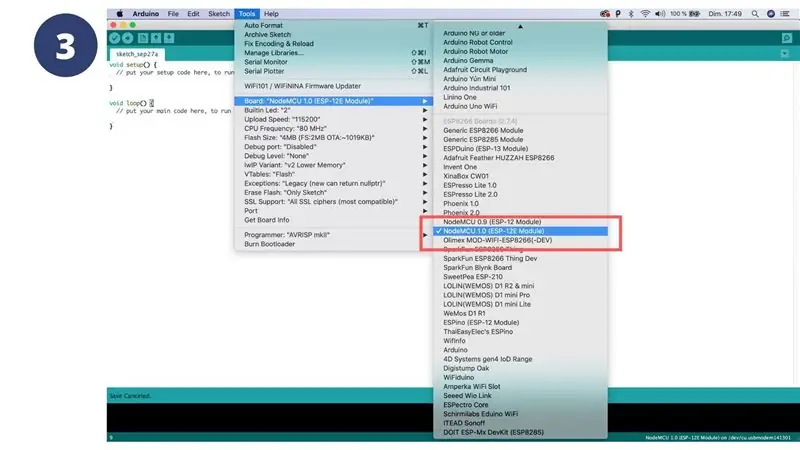Select DOIT ESP-Mx DevKit (ESP8285) board
800x450 pixels.
(x=520, y=432)
